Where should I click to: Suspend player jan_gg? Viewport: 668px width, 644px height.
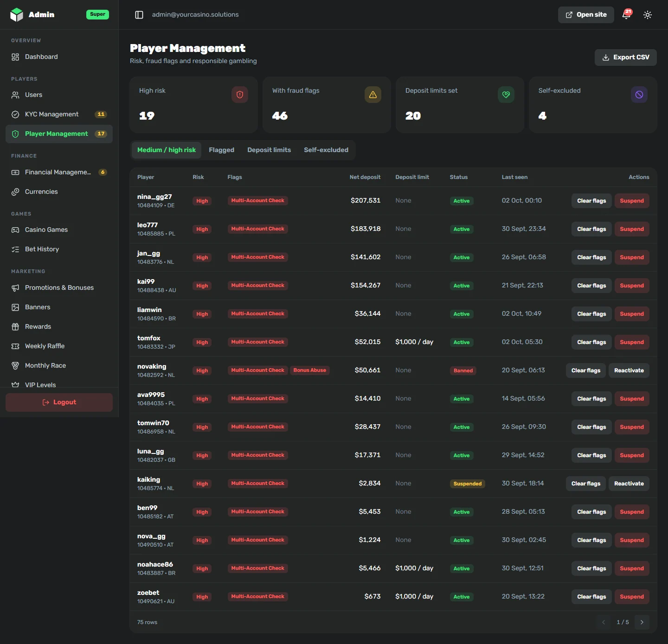632,257
